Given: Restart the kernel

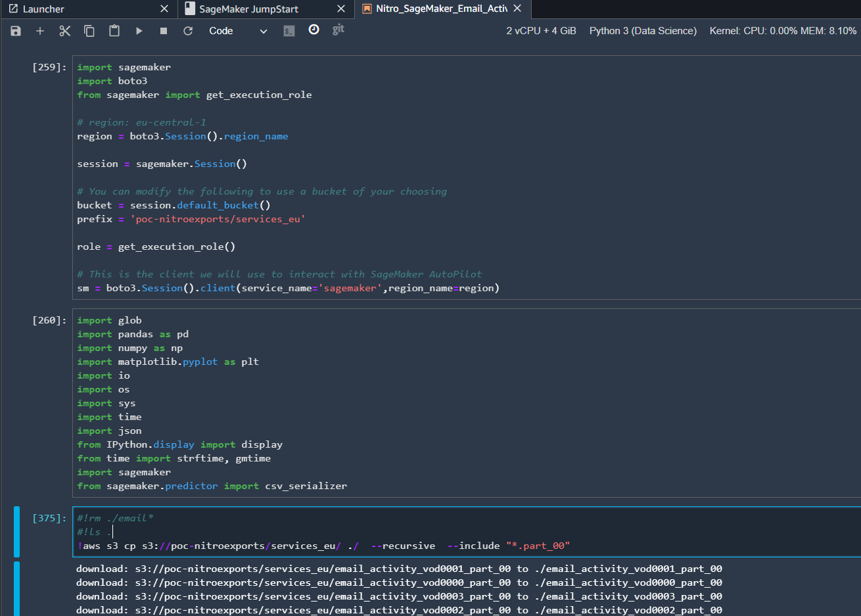Looking at the screenshot, I should (x=188, y=31).
